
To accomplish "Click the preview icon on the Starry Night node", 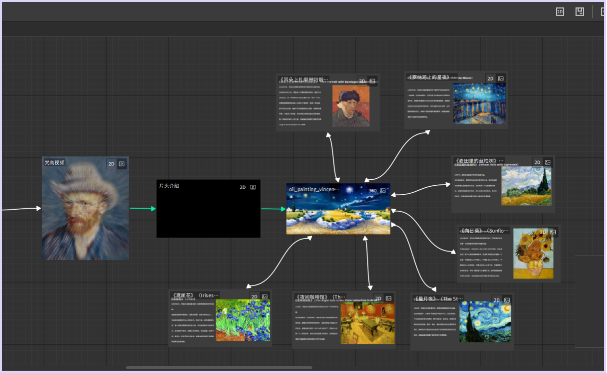I will pos(507,300).
